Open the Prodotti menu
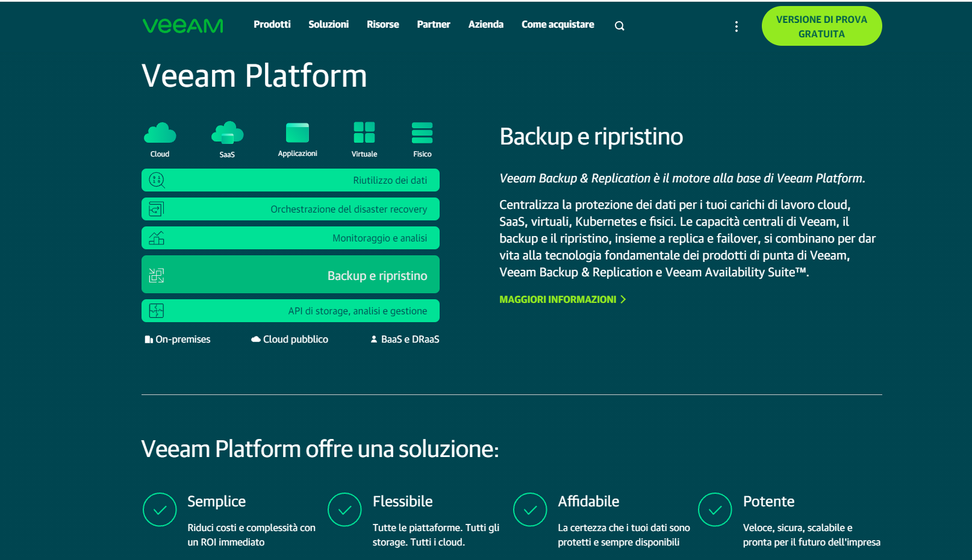This screenshot has width=972, height=560. coord(272,25)
